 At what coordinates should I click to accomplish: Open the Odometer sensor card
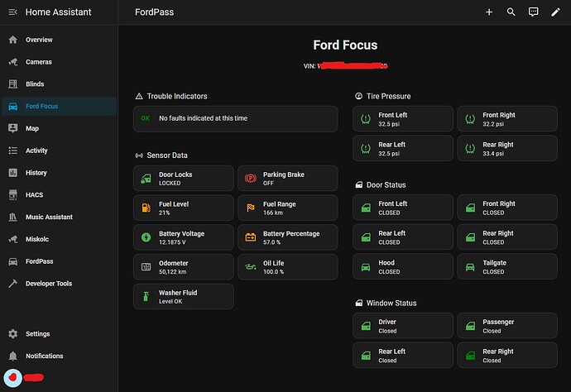pyautogui.click(x=183, y=267)
